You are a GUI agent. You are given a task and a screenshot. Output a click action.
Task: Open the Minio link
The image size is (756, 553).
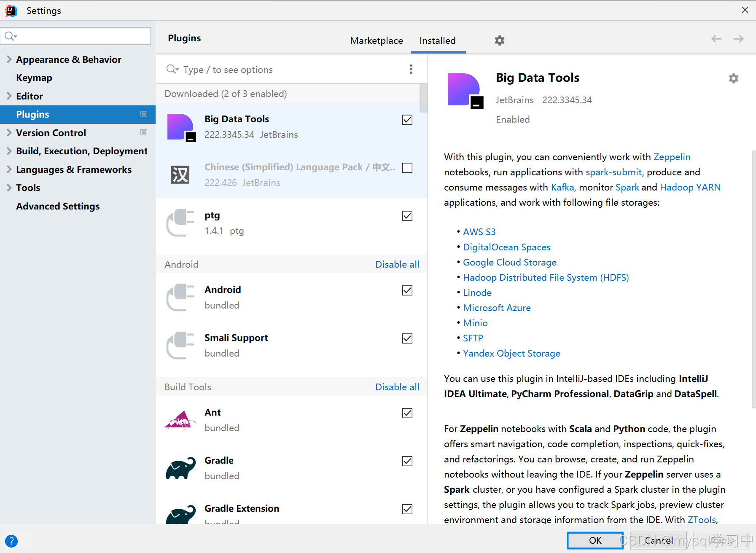[475, 323]
